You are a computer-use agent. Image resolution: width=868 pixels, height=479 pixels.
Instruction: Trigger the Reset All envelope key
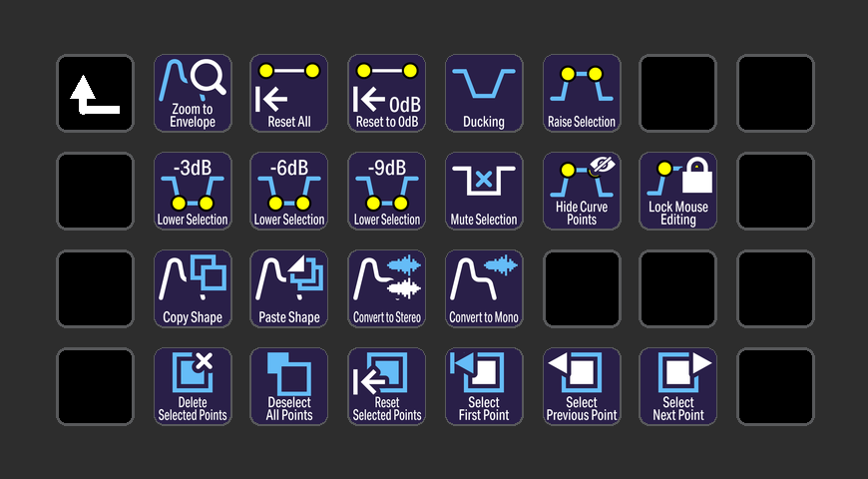point(289,93)
